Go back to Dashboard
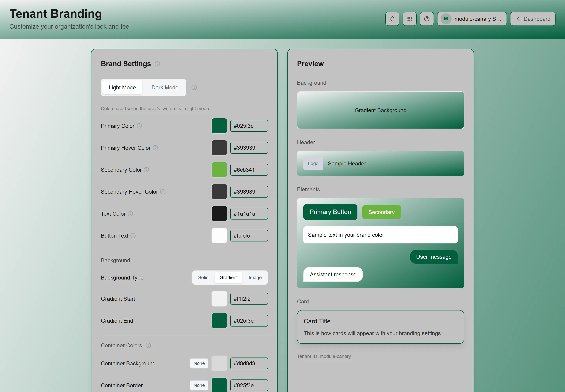Viewport: 565px width, 392px height. point(533,19)
